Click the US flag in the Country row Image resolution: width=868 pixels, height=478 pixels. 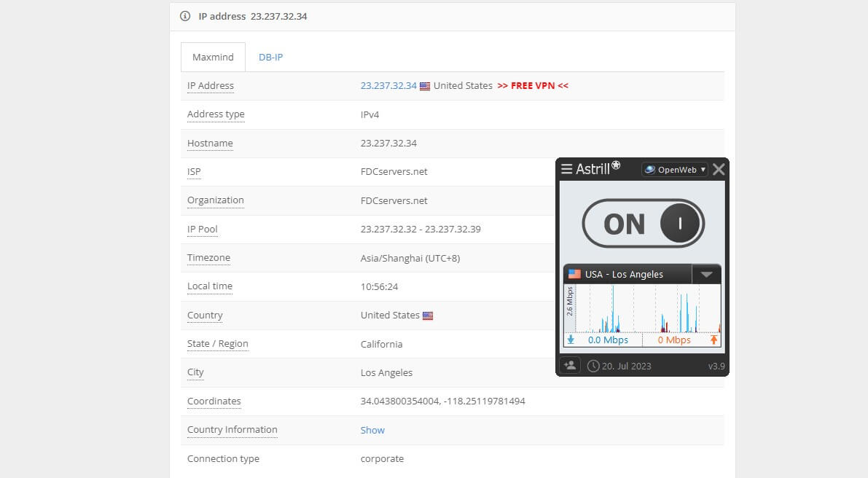427,316
